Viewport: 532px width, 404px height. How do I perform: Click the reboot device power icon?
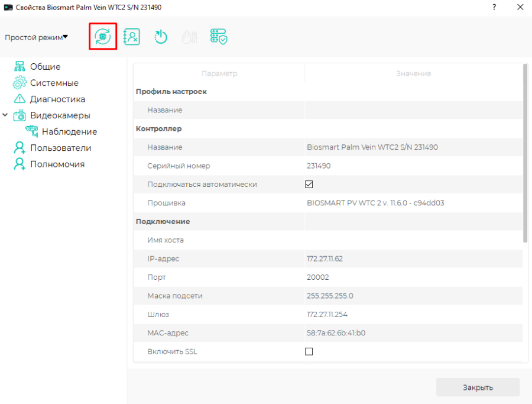click(x=160, y=37)
